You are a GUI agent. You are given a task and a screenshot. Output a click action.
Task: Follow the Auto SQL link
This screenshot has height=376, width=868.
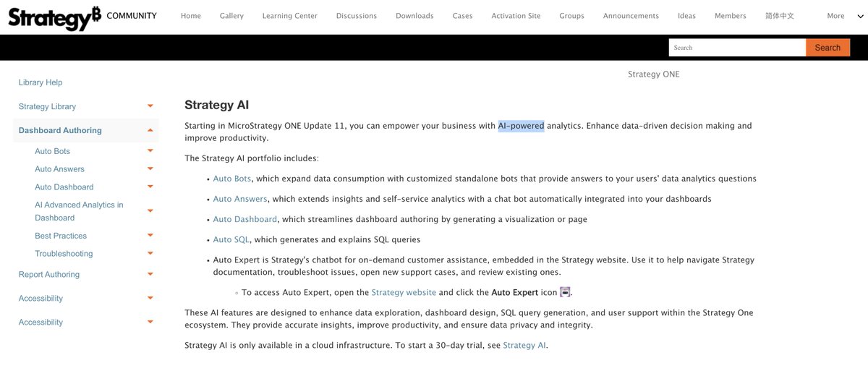(231, 239)
